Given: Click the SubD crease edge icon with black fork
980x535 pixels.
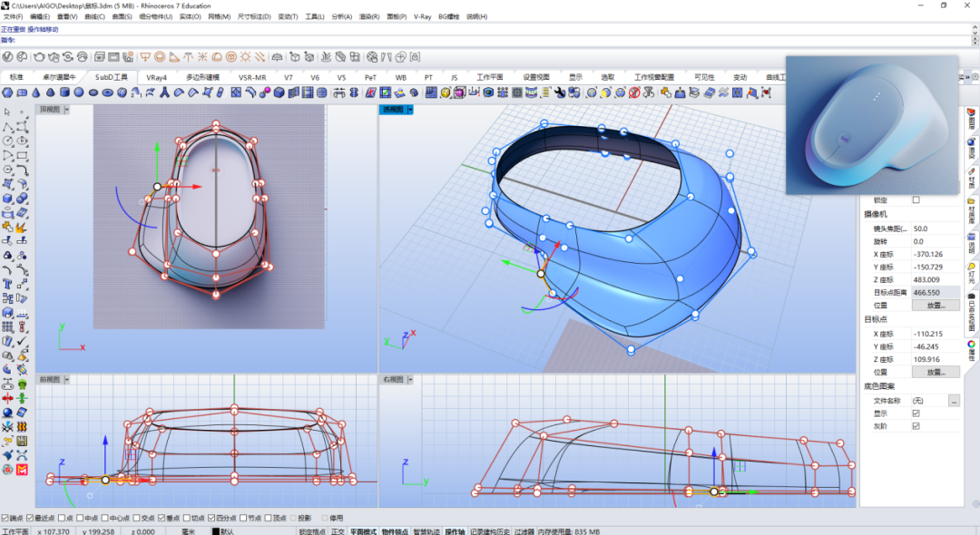Looking at the screenshot, I should tap(164, 92).
